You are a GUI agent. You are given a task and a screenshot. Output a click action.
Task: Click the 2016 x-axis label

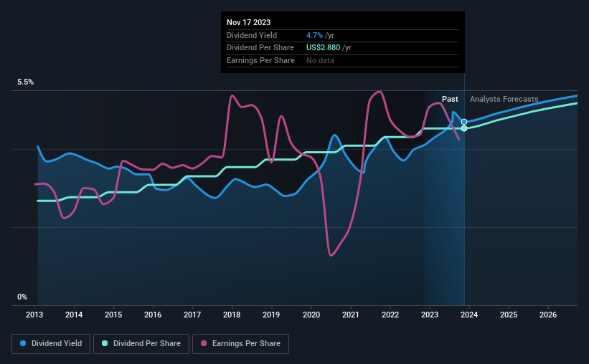pos(153,315)
